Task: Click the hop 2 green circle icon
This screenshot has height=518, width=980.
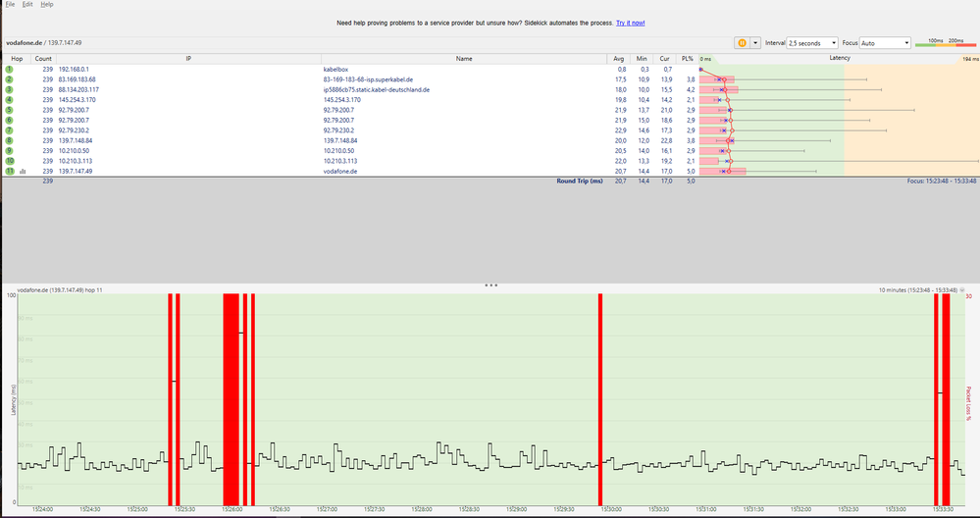Action: tap(10, 79)
